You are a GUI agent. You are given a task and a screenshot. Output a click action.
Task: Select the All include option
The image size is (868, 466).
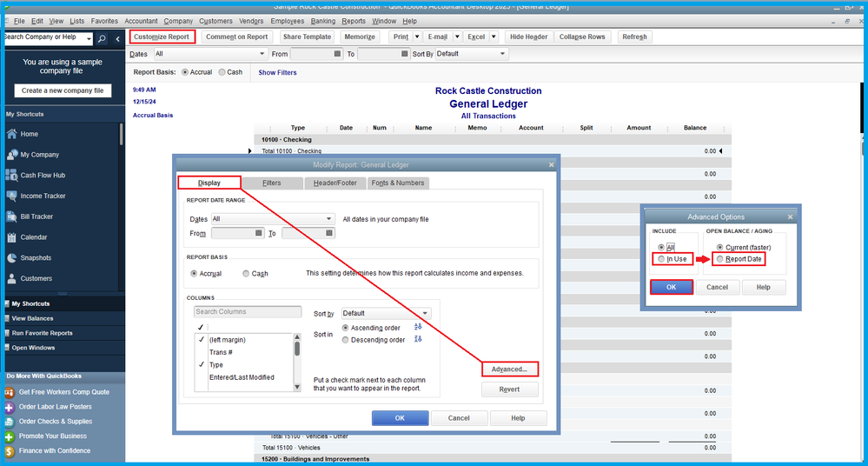pyautogui.click(x=661, y=248)
